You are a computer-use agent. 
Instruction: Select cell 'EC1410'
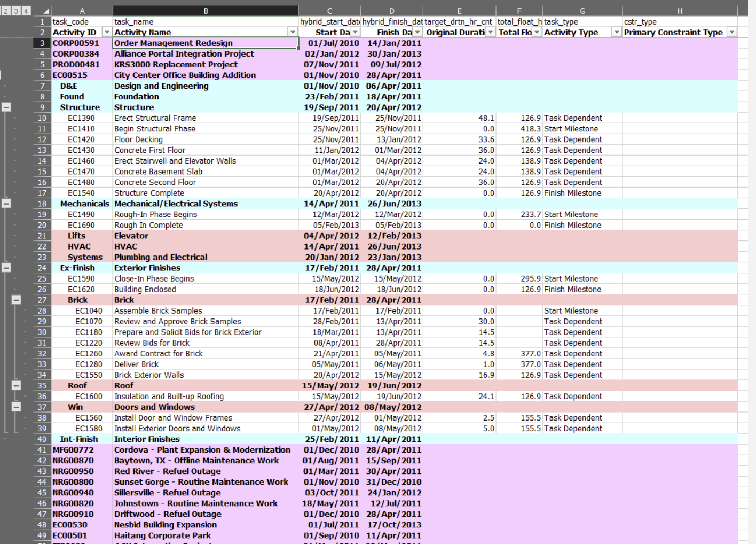(82, 129)
